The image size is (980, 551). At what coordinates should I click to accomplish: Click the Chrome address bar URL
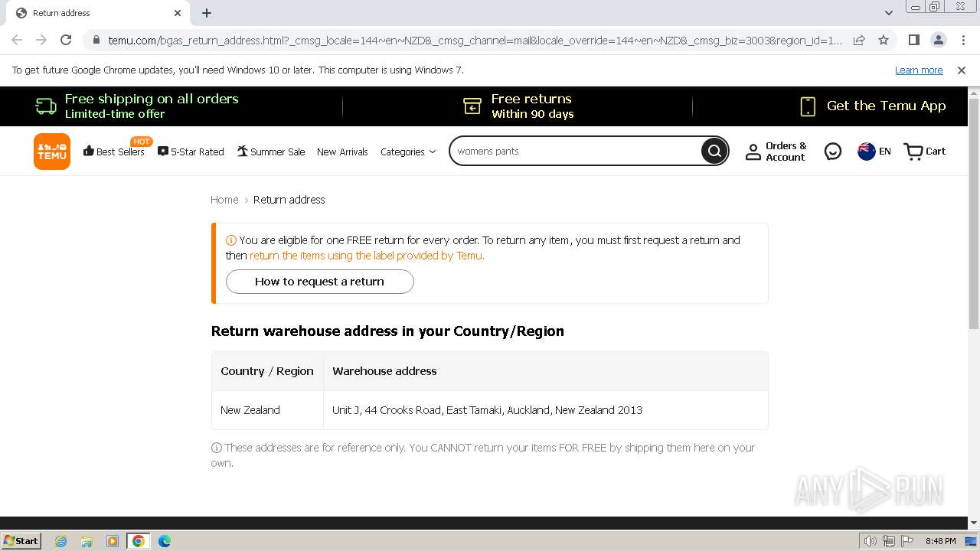(475, 40)
